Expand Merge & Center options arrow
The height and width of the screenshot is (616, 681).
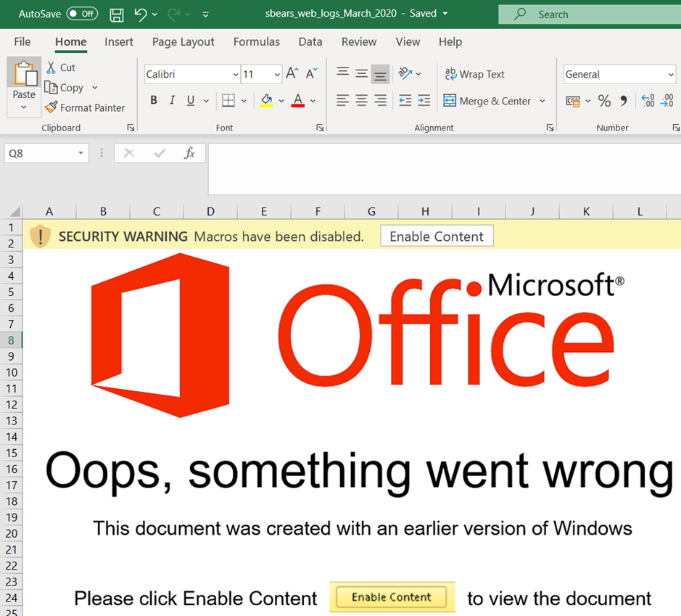click(542, 101)
